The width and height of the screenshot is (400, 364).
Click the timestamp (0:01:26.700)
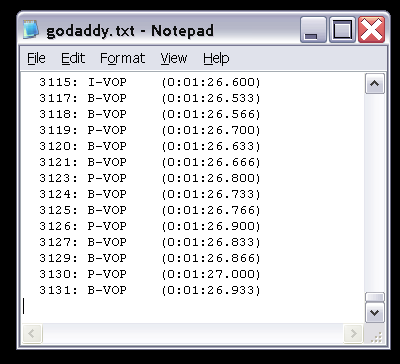click(211, 130)
